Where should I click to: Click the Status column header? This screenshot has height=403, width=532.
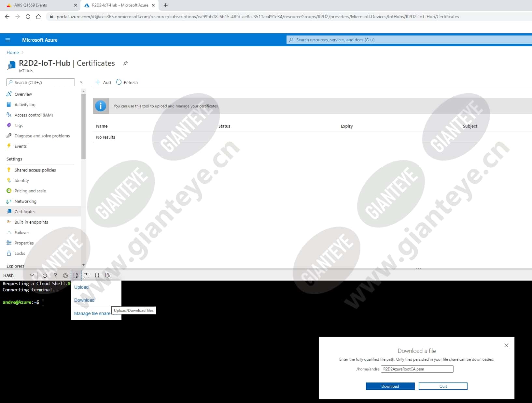[224, 126]
